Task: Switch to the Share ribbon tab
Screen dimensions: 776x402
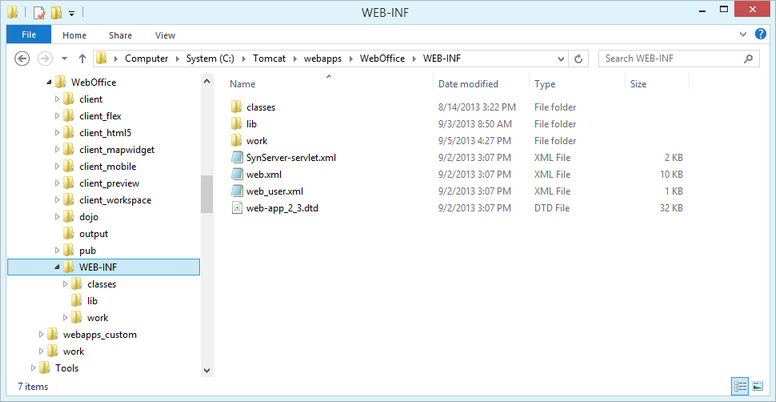Action: pyautogui.click(x=120, y=35)
